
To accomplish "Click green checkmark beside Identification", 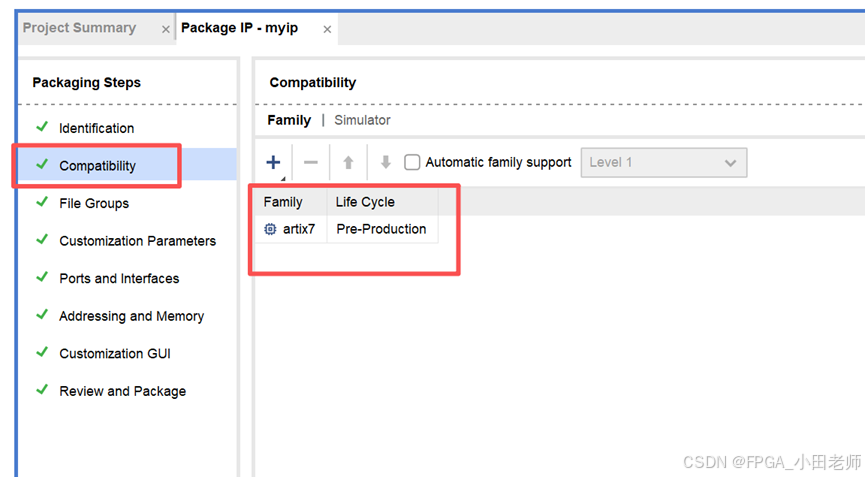I will point(42,127).
